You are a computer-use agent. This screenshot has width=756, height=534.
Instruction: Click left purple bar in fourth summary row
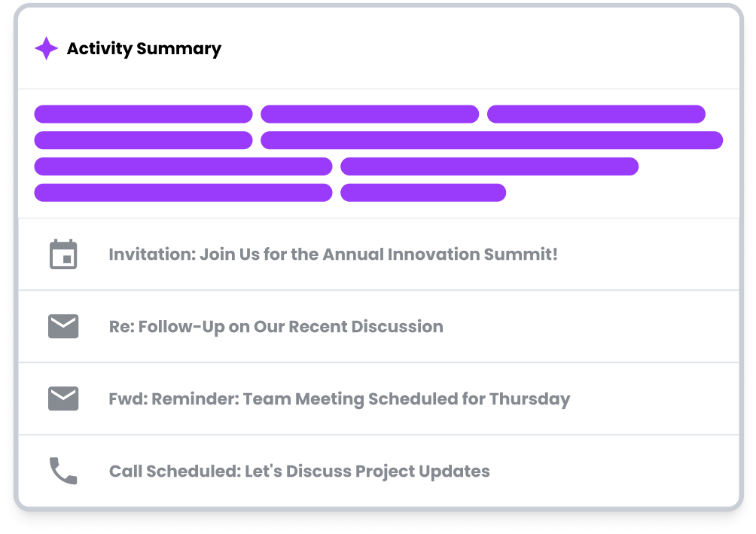pyautogui.click(x=183, y=193)
